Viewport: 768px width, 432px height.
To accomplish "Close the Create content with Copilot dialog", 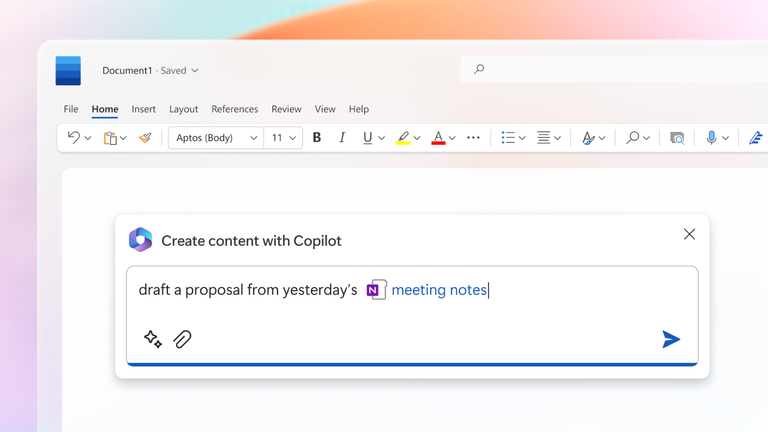I will point(689,234).
